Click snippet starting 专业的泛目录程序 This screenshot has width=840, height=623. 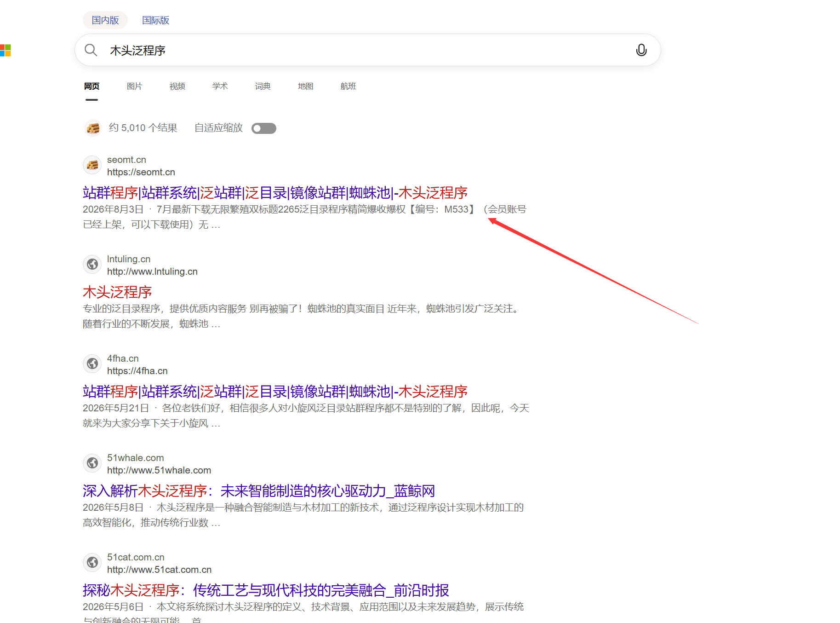(303, 317)
